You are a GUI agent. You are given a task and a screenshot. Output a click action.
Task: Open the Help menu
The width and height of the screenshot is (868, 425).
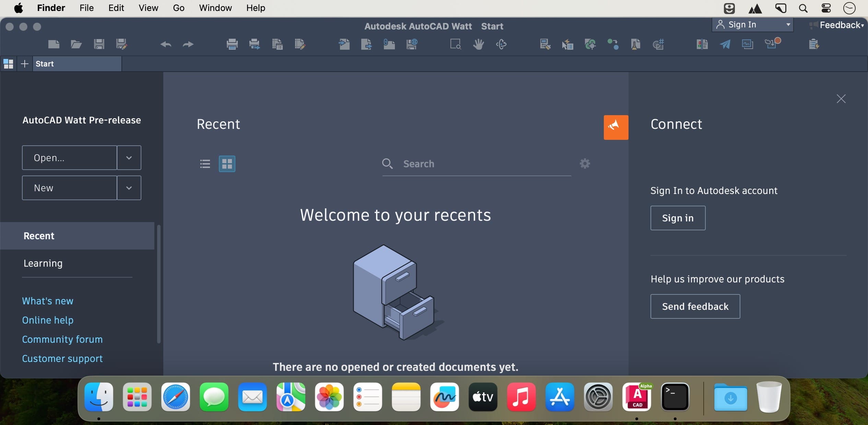point(256,8)
